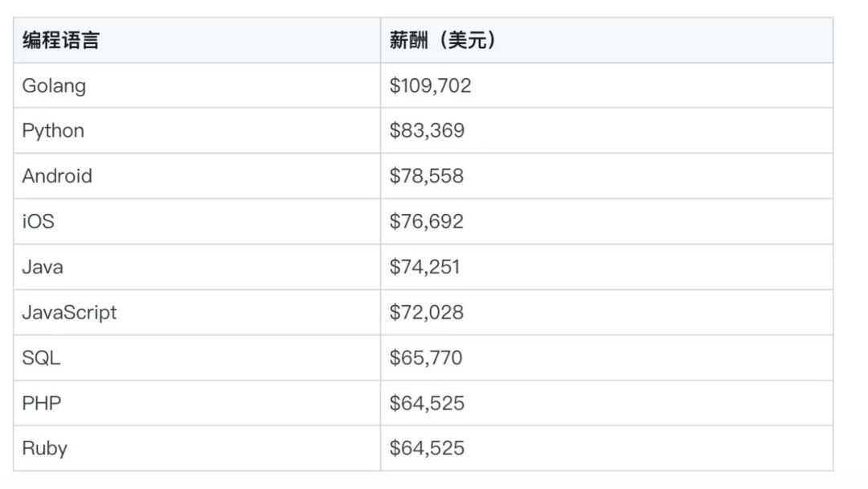Select the PHP salary $64,525 cell
868x489 pixels.
[607, 403]
